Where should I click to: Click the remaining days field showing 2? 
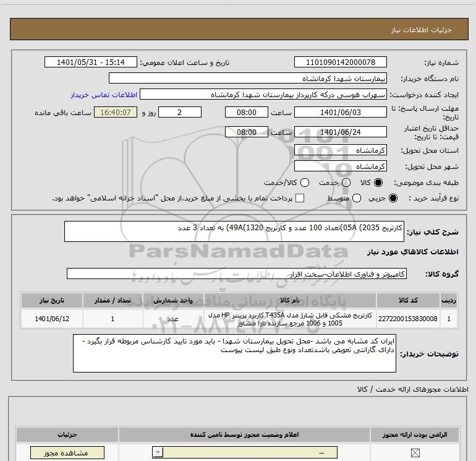pyautogui.click(x=180, y=112)
